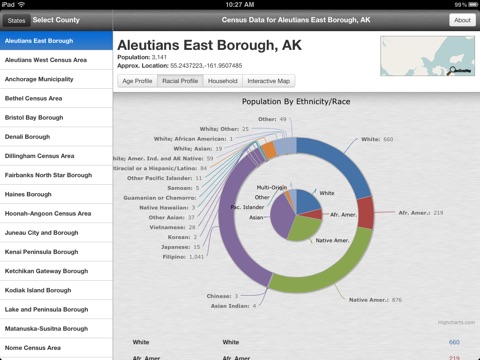The width and height of the screenshot is (480, 360).
Task: Select the Racial Profile tab
Action: point(180,81)
